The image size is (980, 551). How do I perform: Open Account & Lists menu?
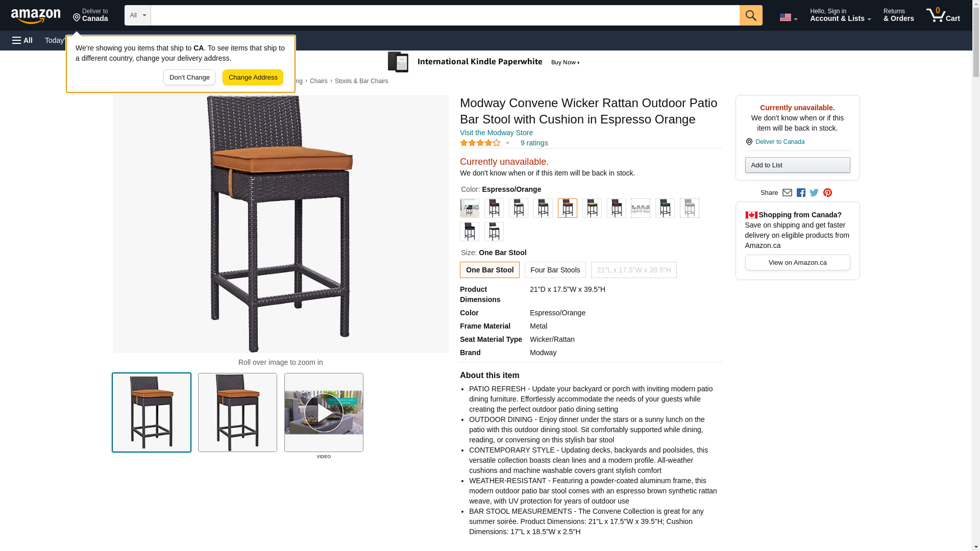pyautogui.click(x=840, y=15)
